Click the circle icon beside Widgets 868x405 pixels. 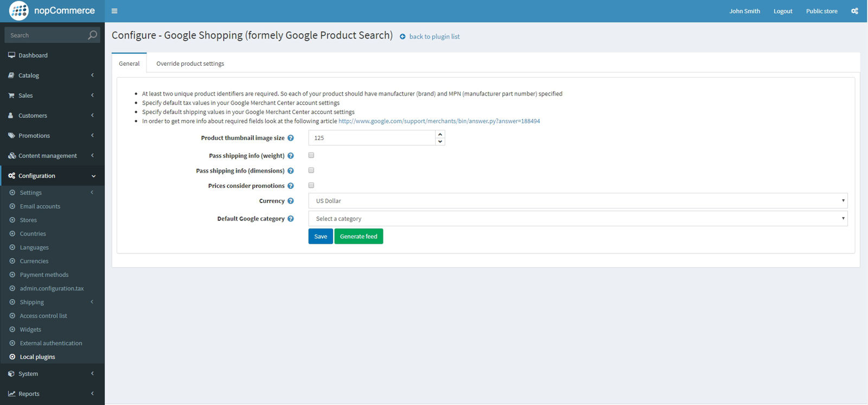(12, 330)
